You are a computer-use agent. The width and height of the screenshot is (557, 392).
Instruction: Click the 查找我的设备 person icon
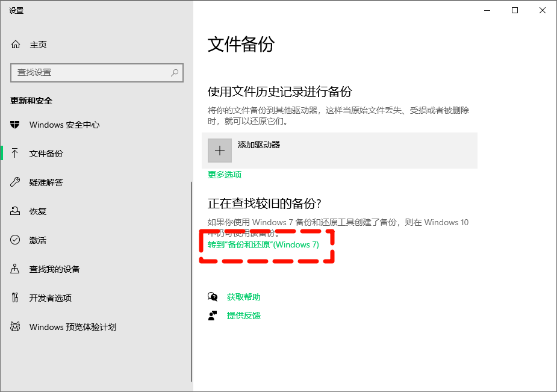(15, 269)
